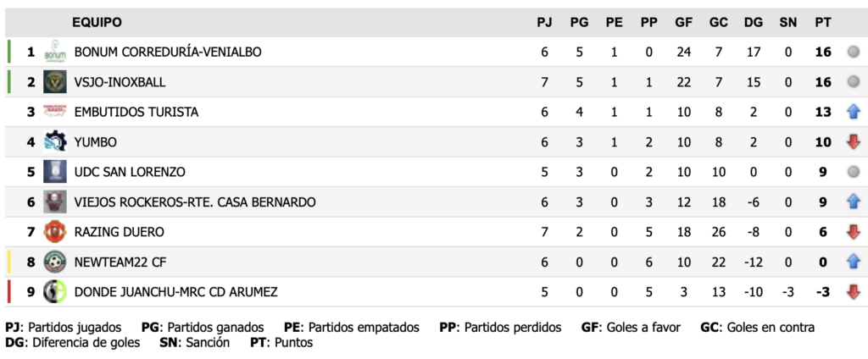Click the Yumbo gear logo
This screenshot has width=868, height=359.
[x=55, y=141]
